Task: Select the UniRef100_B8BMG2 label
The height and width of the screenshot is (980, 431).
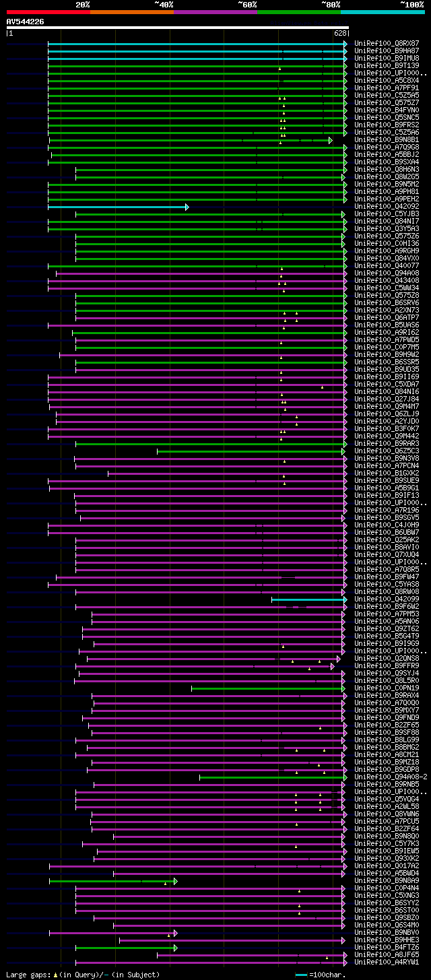Action: [x=387, y=748]
